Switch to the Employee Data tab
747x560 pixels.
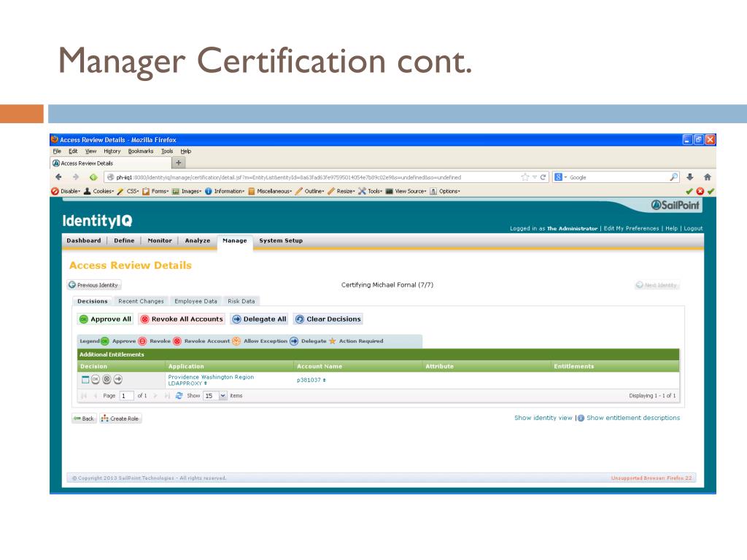(196, 301)
